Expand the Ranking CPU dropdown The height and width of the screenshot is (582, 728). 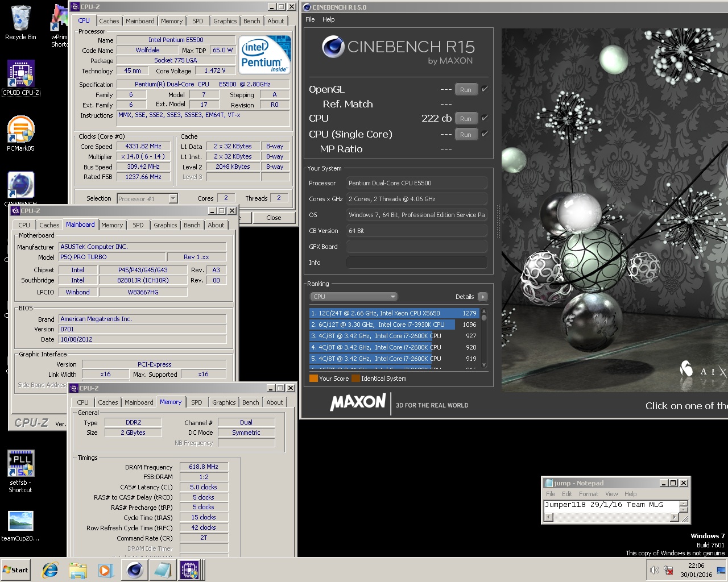pos(353,297)
